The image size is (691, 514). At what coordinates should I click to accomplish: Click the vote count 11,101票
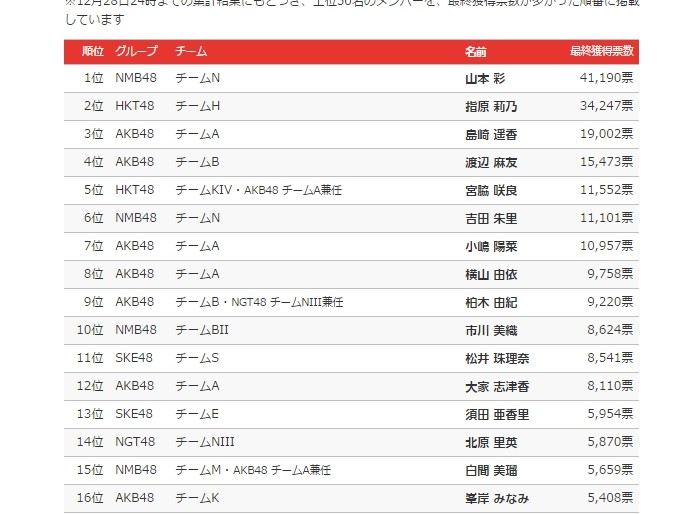[606, 217]
